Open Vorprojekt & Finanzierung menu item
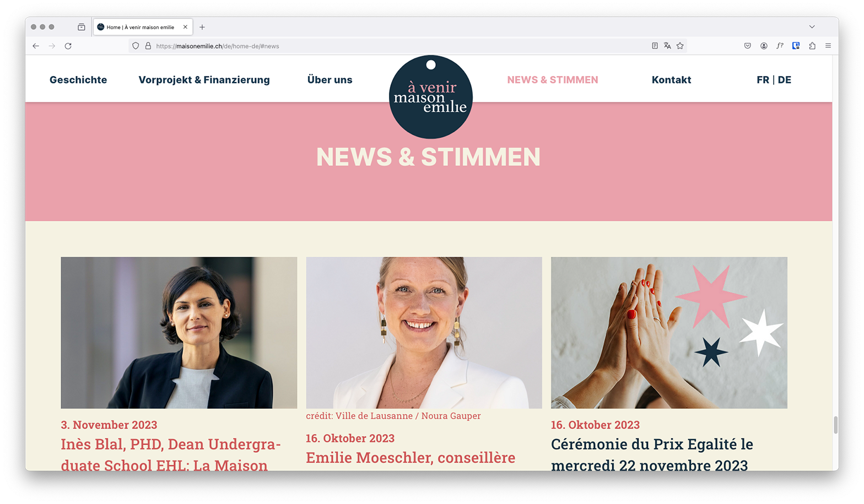The width and height of the screenshot is (864, 504). [204, 80]
